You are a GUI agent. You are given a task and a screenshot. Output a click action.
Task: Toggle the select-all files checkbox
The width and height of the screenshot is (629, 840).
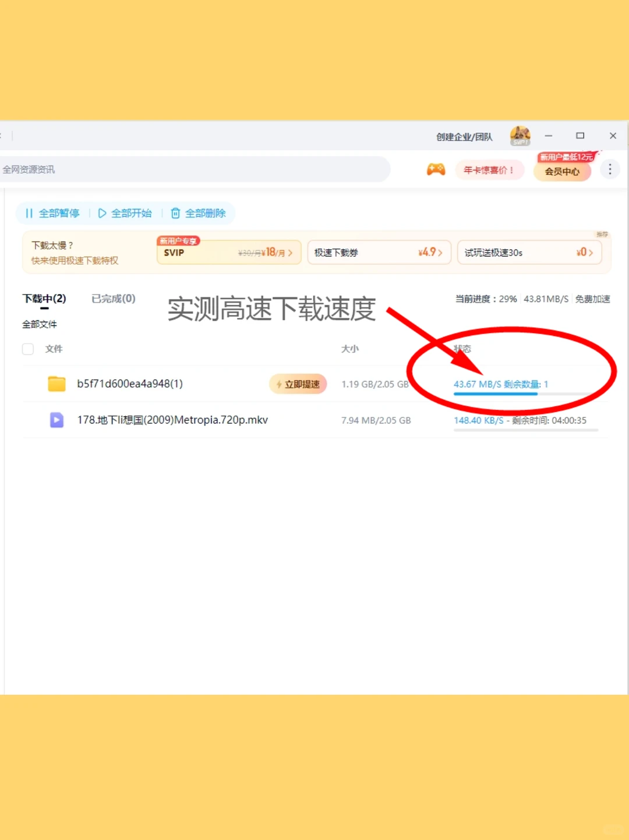(x=27, y=349)
